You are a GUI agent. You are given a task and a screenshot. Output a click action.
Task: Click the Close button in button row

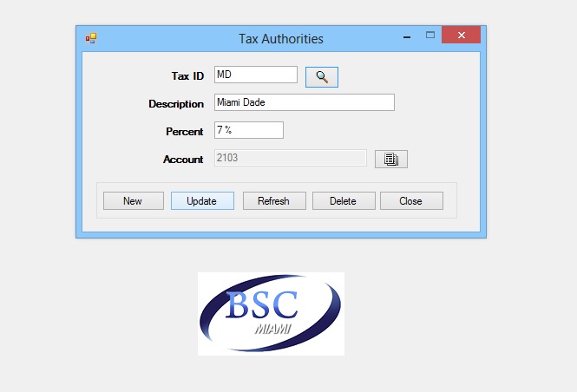pos(412,201)
